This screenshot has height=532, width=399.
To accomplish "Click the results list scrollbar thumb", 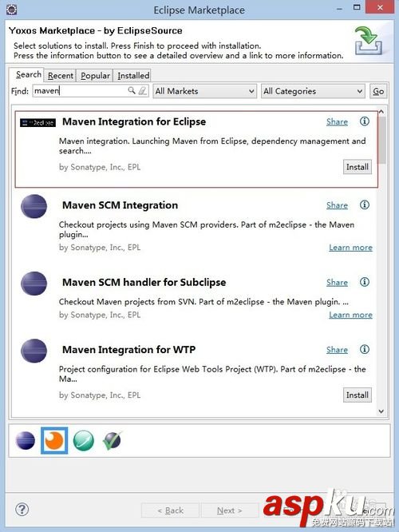I will click(381, 141).
